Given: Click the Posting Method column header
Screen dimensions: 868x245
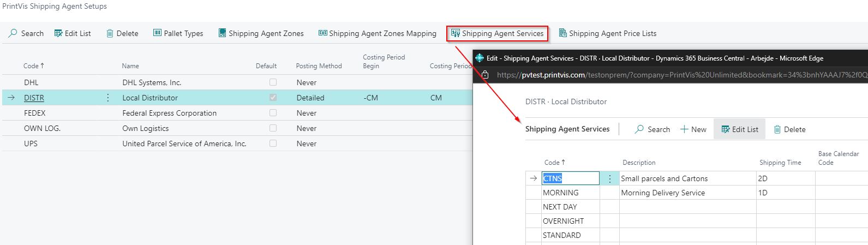Looking at the screenshot, I should click(319, 66).
